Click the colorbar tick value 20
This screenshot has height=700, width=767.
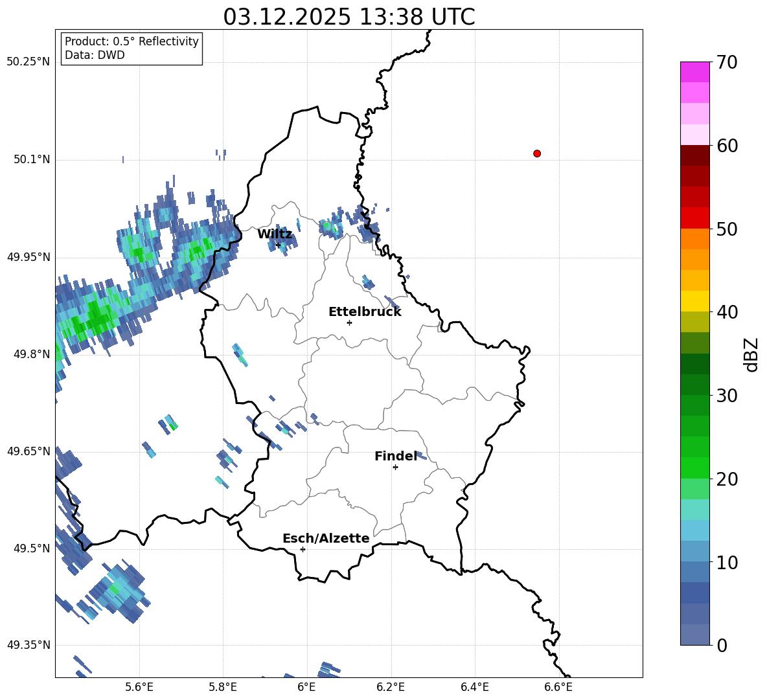click(x=727, y=479)
